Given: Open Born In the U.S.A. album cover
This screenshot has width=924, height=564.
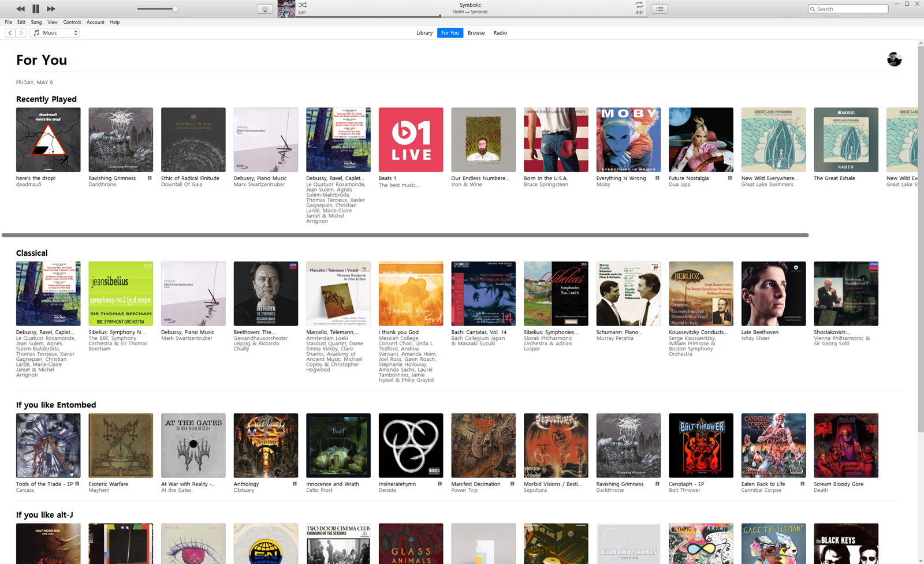Looking at the screenshot, I should pyautogui.click(x=556, y=140).
